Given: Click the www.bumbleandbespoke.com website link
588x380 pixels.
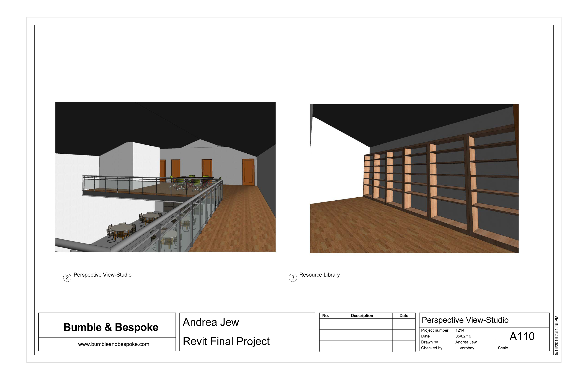Looking at the screenshot, I should pyautogui.click(x=114, y=344).
